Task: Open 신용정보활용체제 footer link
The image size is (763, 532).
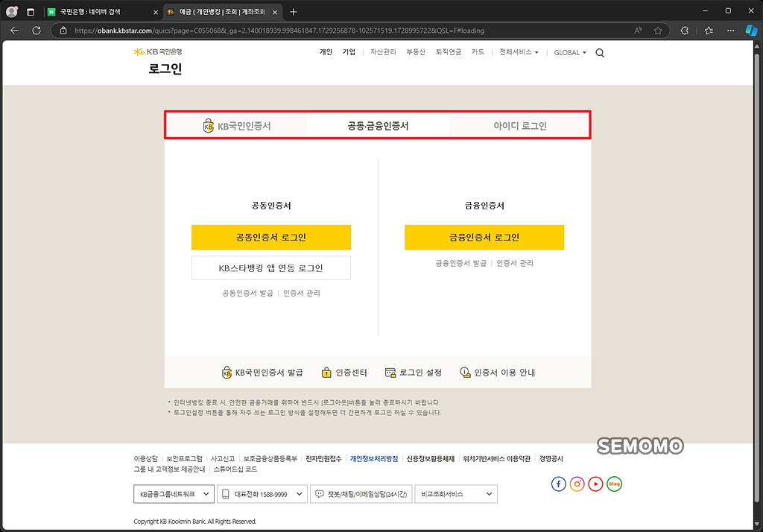Action: [430, 458]
